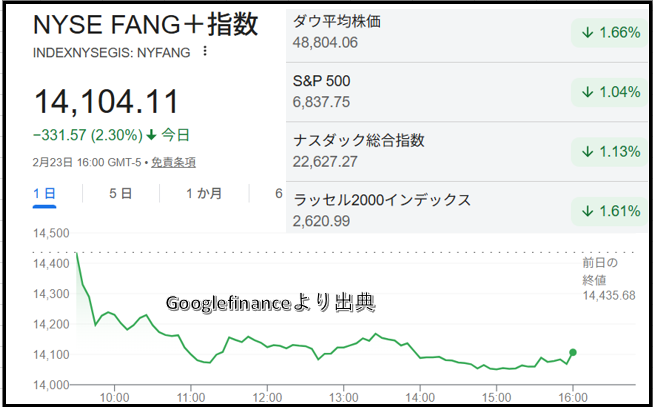Select the partially visible 6 range tab
The height and width of the screenshot is (407, 653).
pos(278,193)
